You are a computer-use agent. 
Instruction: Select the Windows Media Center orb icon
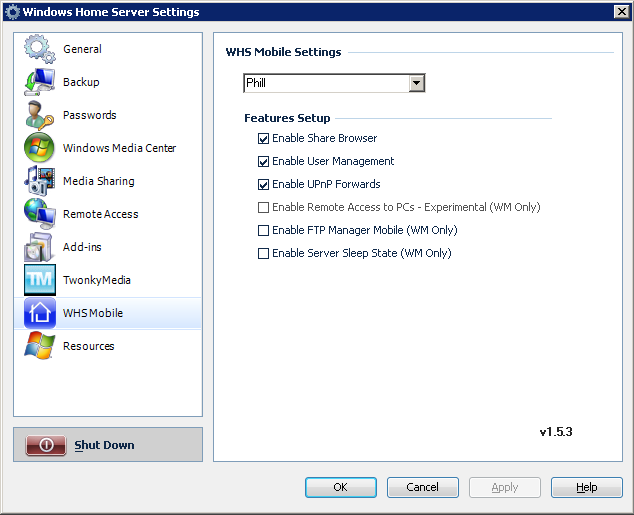39,148
